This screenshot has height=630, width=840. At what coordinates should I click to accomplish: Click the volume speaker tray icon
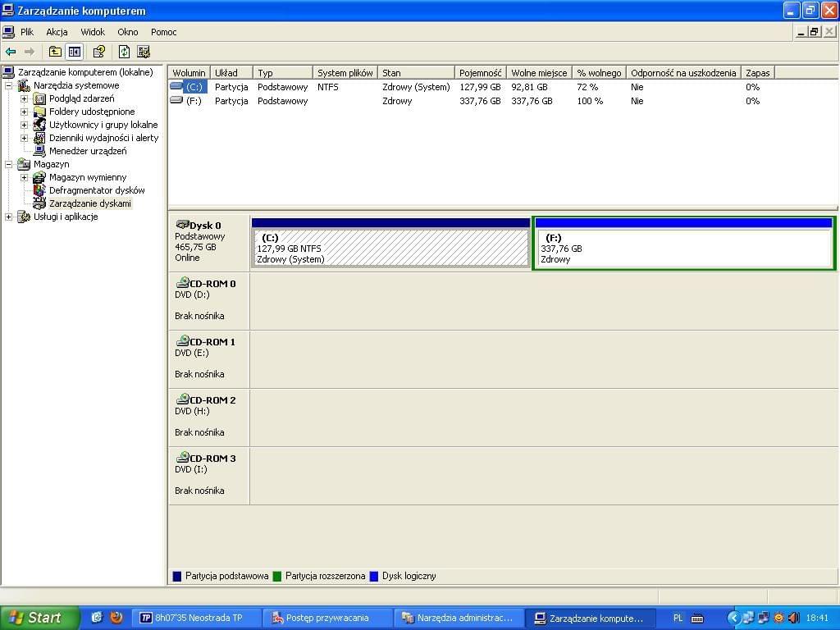794,619
